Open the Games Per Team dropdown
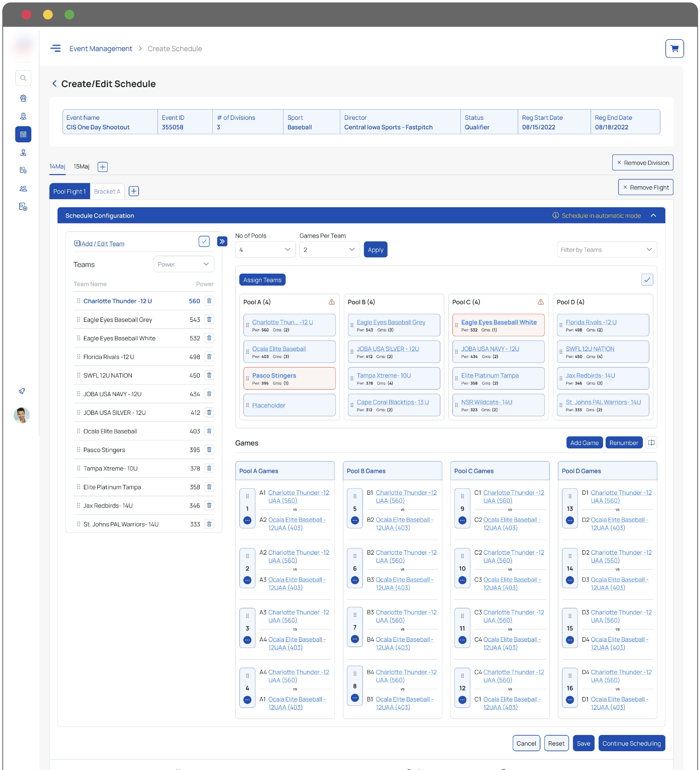 tap(330, 250)
